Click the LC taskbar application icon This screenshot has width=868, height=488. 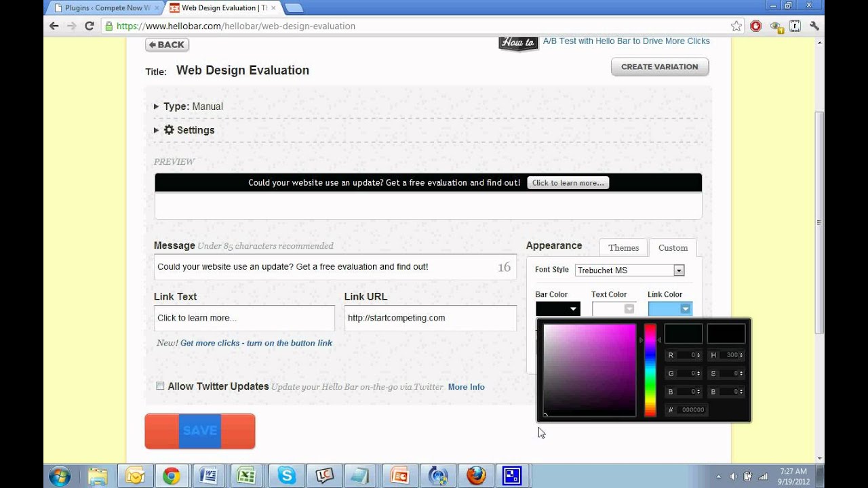pos(324,476)
